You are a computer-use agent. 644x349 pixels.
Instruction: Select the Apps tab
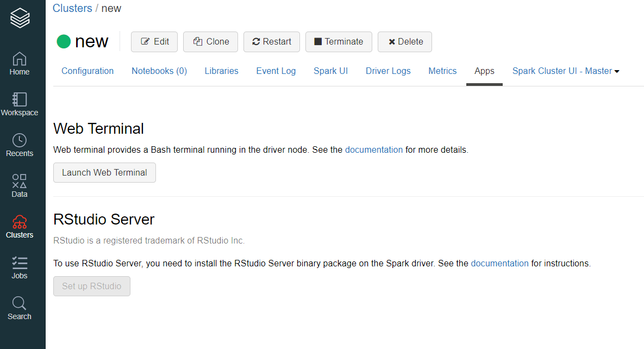[484, 71]
